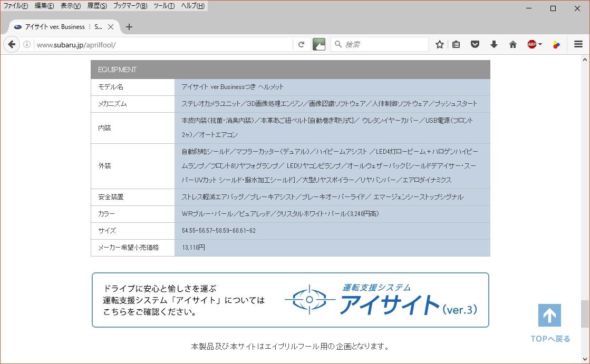Maximize the browser window
This screenshot has width=590, height=364.
[553, 8]
